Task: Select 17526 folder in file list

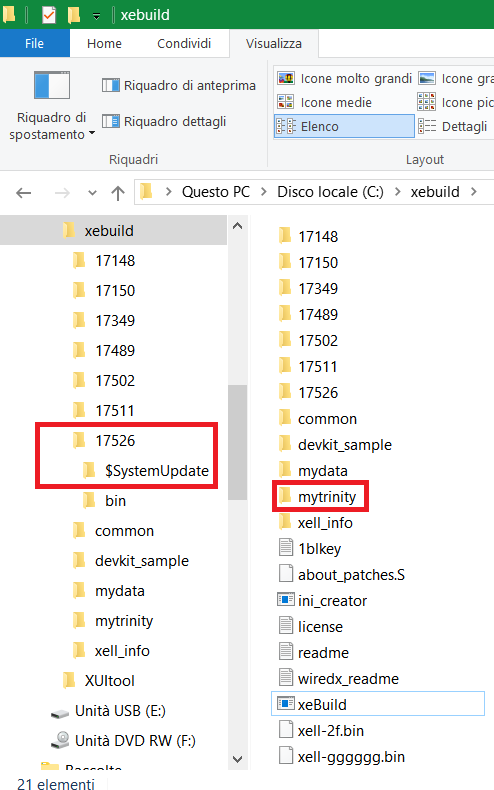Action: 308,392
